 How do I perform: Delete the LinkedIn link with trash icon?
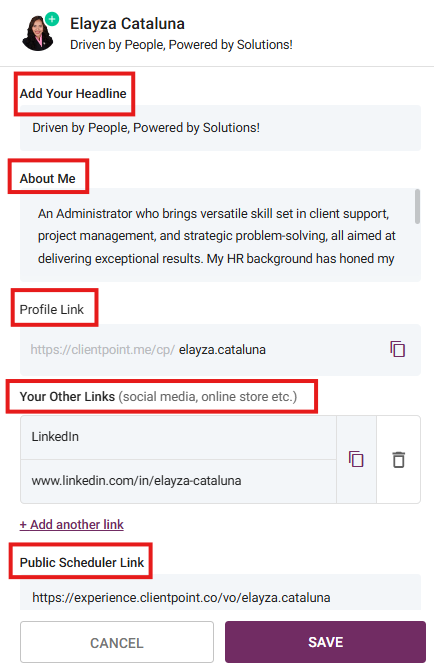(398, 460)
